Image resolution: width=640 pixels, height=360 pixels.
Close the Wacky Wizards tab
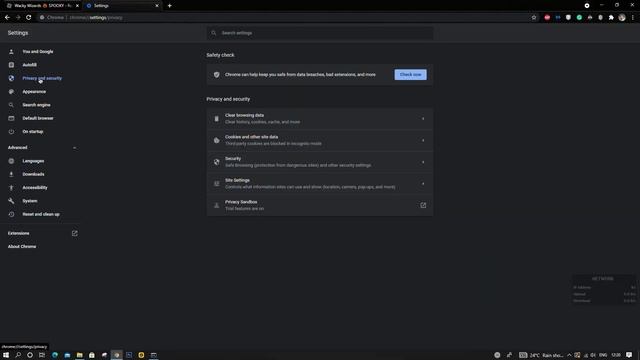click(77, 6)
